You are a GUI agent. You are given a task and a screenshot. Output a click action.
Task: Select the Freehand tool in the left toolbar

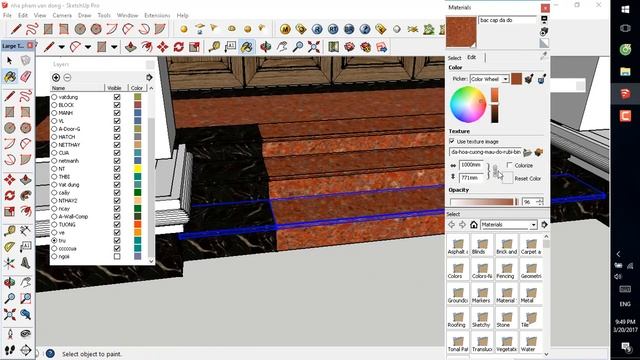coord(25,96)
